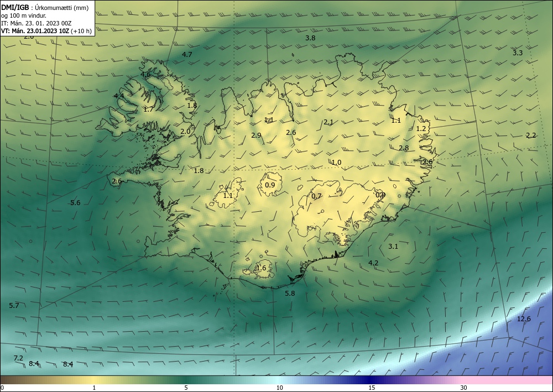Select the 2.9 value label
The width and height of the screenshot is (553, 392).
pos(257,135)
